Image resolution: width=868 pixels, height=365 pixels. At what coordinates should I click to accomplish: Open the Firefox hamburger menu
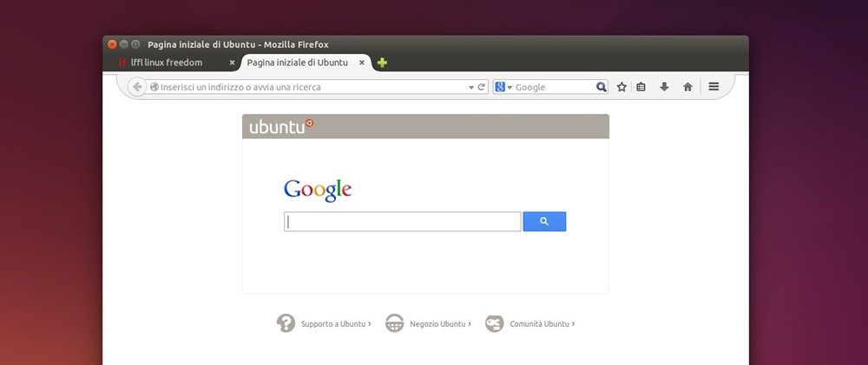713,87
